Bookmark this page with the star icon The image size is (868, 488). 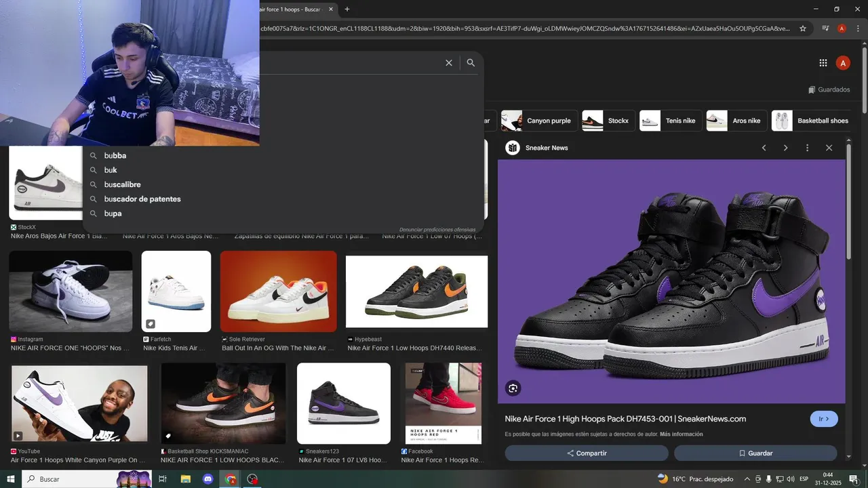click(803, 28)
